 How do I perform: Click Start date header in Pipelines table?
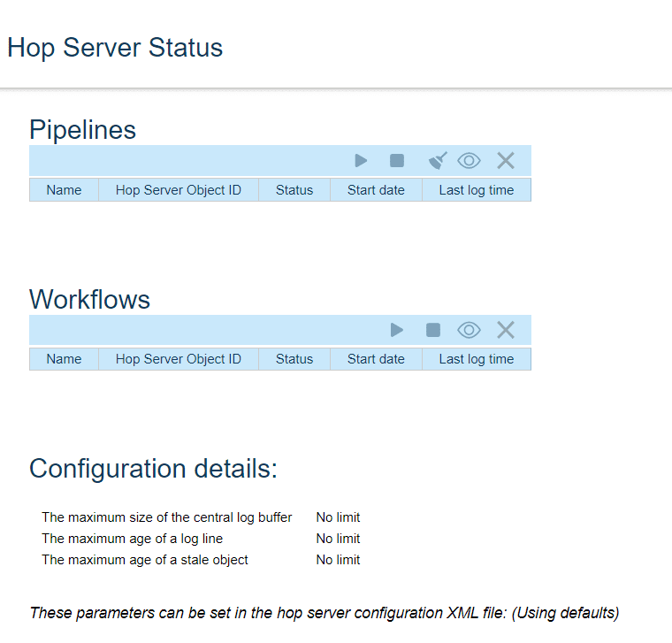pos(376,190)
